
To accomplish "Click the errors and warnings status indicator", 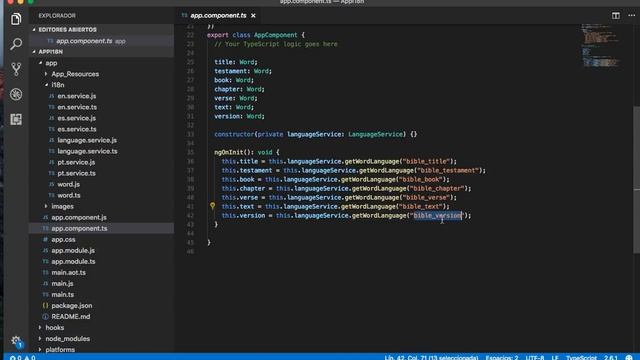I will [23, 357].
